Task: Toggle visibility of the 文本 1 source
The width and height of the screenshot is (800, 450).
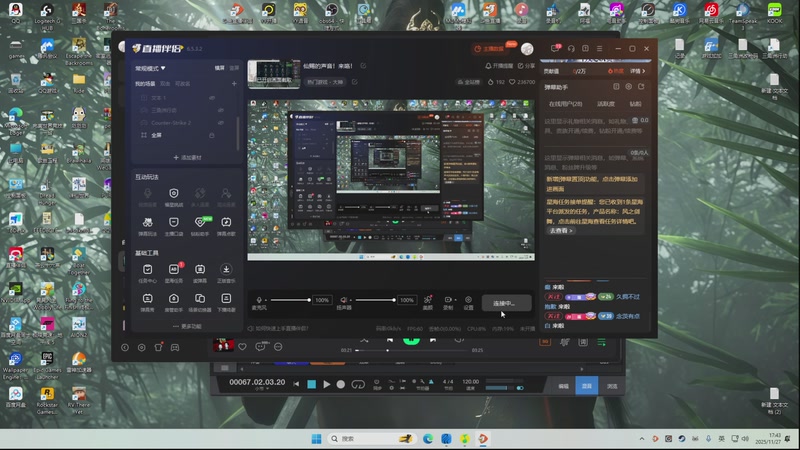Action: click(x=212, y=97)
